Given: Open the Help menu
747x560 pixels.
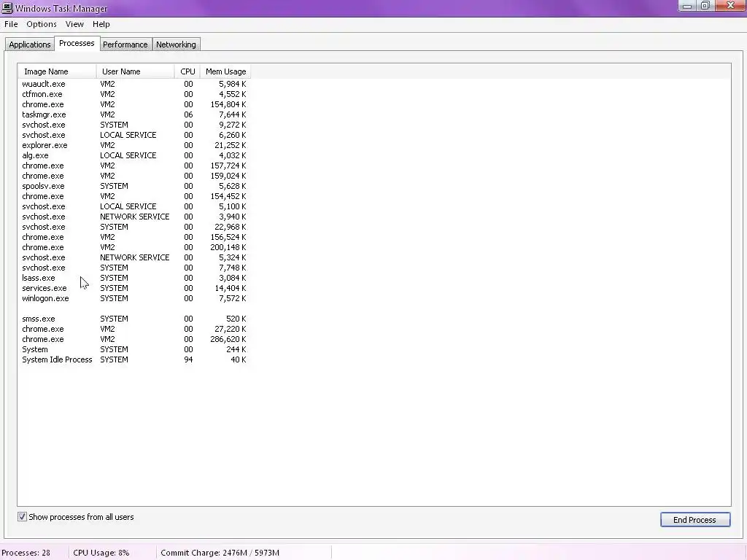Looking at the screenshot, I should pyautogui.click(x=101, y=24).
